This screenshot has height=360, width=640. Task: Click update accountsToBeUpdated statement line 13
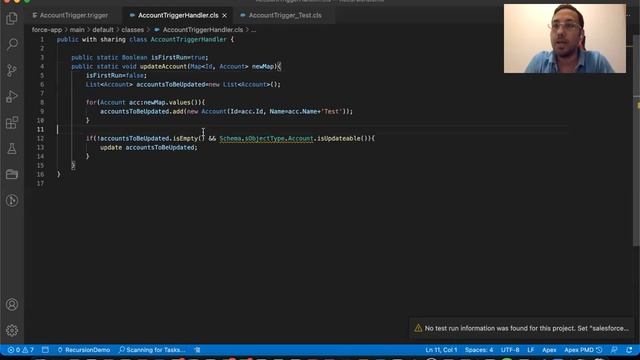pos(149,147)
